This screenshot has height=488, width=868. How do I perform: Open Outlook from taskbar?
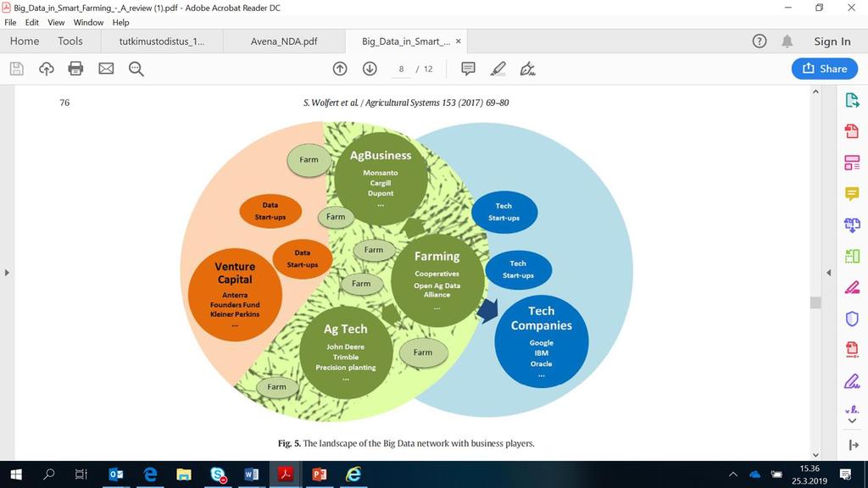pos(116,474)
